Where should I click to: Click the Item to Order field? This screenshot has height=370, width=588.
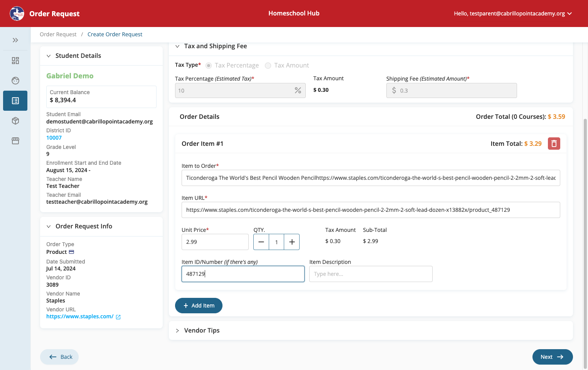tap(371, 178)
